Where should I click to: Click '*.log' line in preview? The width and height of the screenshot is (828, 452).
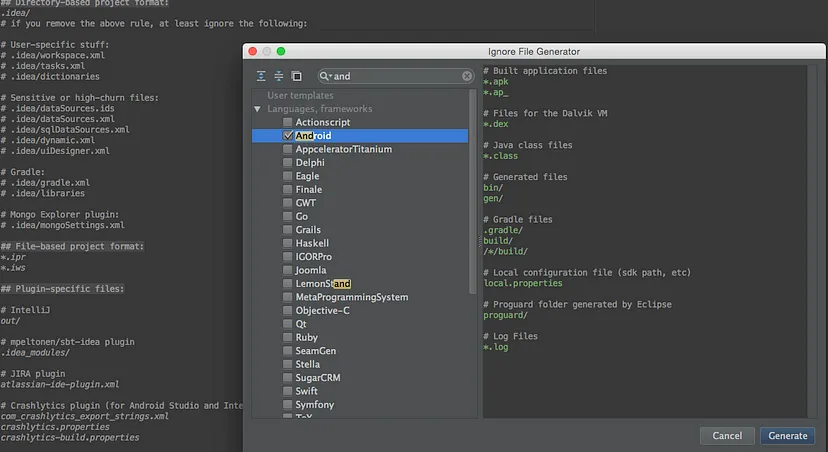tap(496, 347)
